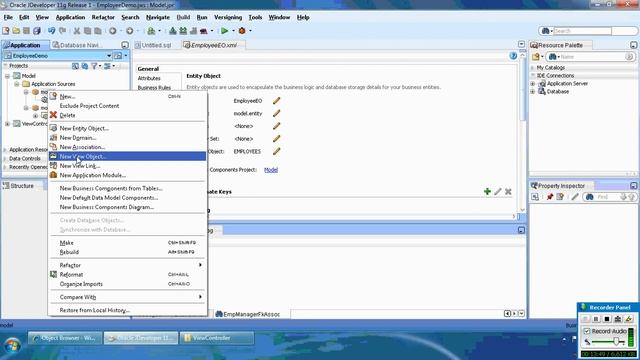Click the pin icon in Property Inspector
Image resolution: width=640 pixels, height=360 pixels.
click(550, 197)
